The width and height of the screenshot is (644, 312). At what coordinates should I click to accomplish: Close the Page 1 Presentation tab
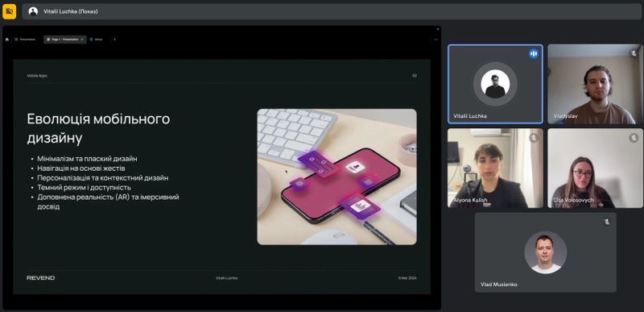click(82, 40)
